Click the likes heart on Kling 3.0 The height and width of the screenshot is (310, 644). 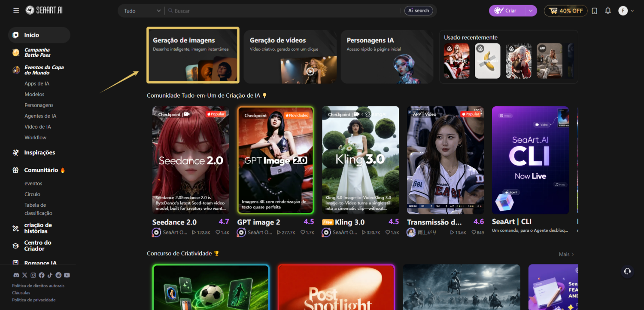pos(388,233)
